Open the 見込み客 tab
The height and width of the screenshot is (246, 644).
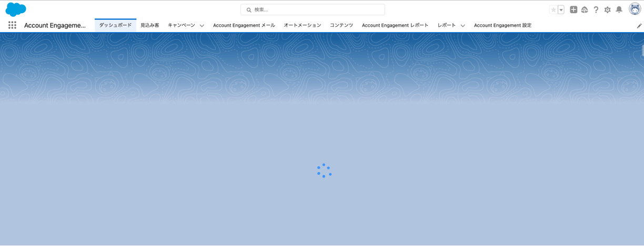(x=150, y=25)
